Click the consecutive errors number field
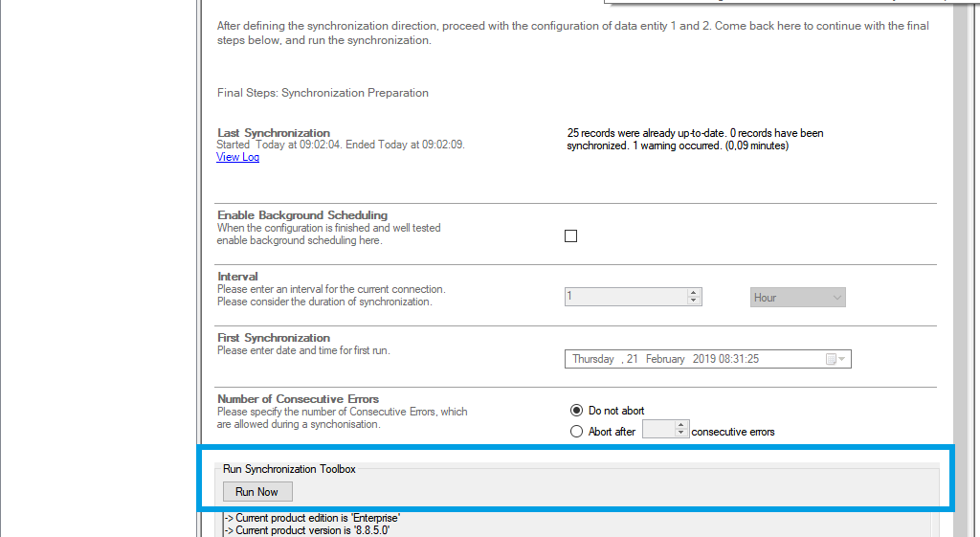This screenshot has height=537, width=980. (657, 431)
